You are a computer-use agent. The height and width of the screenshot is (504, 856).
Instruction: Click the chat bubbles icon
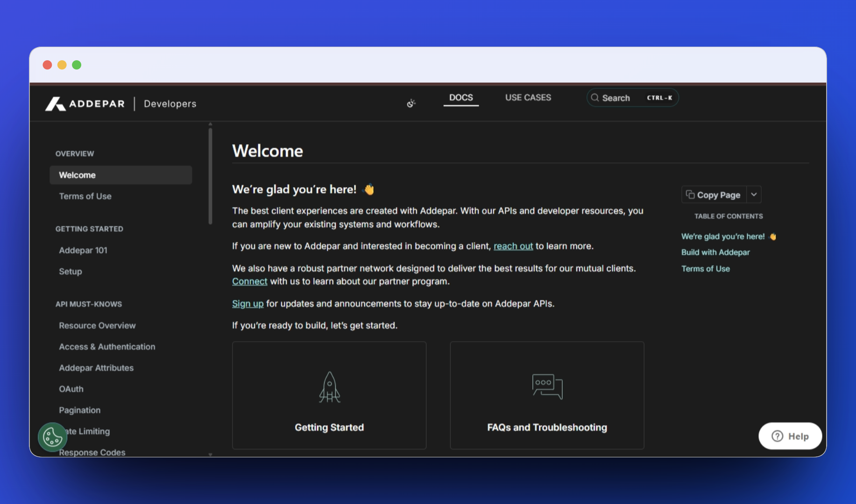[547, 386]
